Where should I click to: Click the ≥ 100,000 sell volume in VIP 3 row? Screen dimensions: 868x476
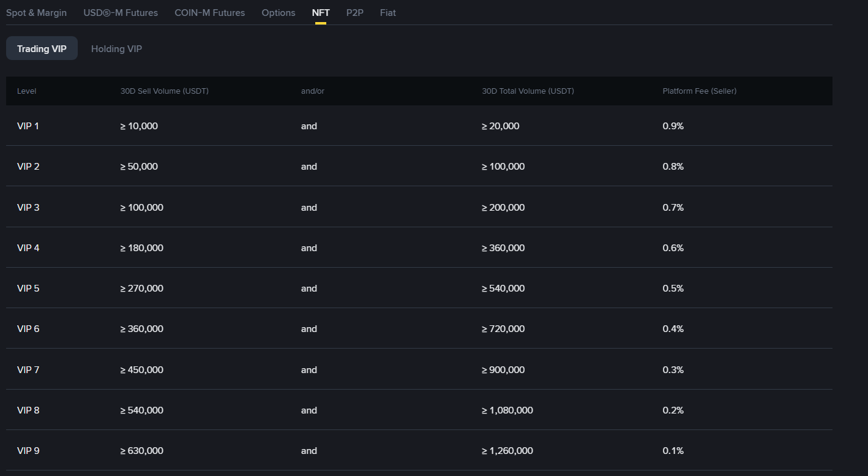(x=142, y=207)
